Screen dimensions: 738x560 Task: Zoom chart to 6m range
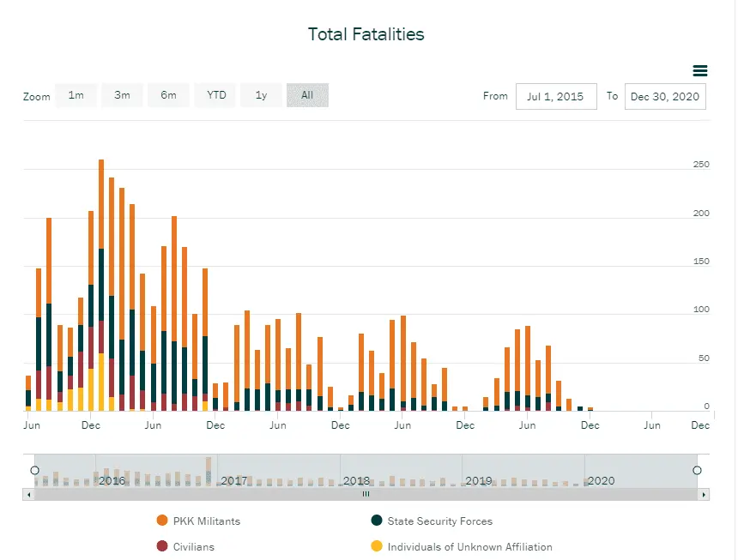pos(169,95)
